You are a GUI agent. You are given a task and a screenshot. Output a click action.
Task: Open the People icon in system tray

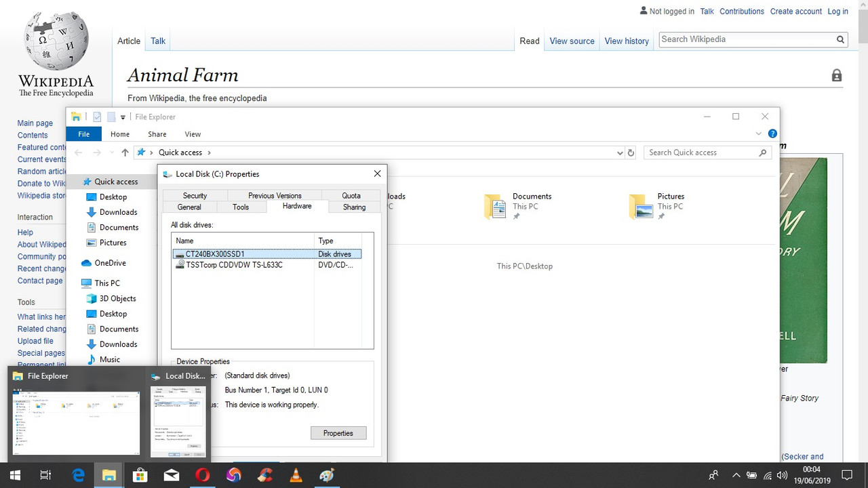pyautogui.click(x=713, y=475)
